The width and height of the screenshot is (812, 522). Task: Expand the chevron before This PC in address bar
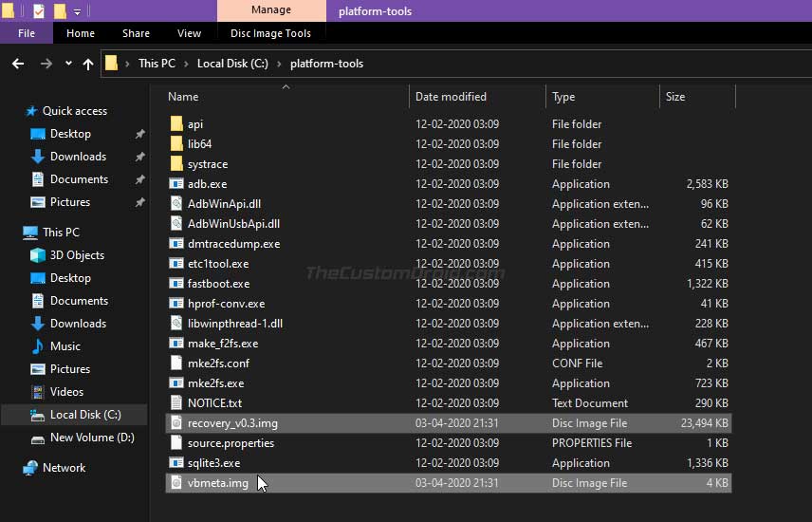coord(127,64)
